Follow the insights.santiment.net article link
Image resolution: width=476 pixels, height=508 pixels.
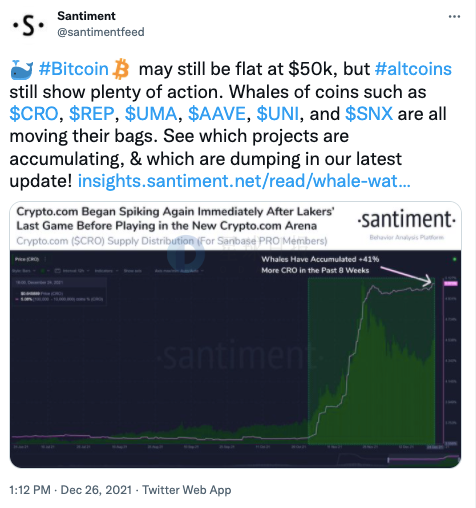point(244,181)
